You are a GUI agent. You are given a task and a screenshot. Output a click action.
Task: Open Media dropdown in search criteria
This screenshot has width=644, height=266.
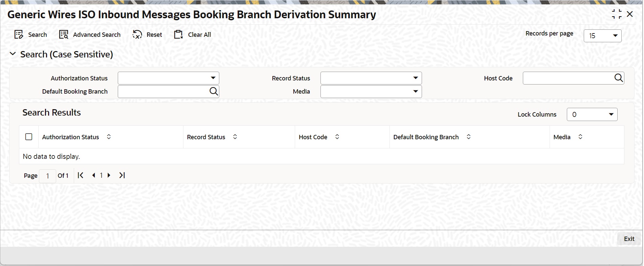pos(371,92)
